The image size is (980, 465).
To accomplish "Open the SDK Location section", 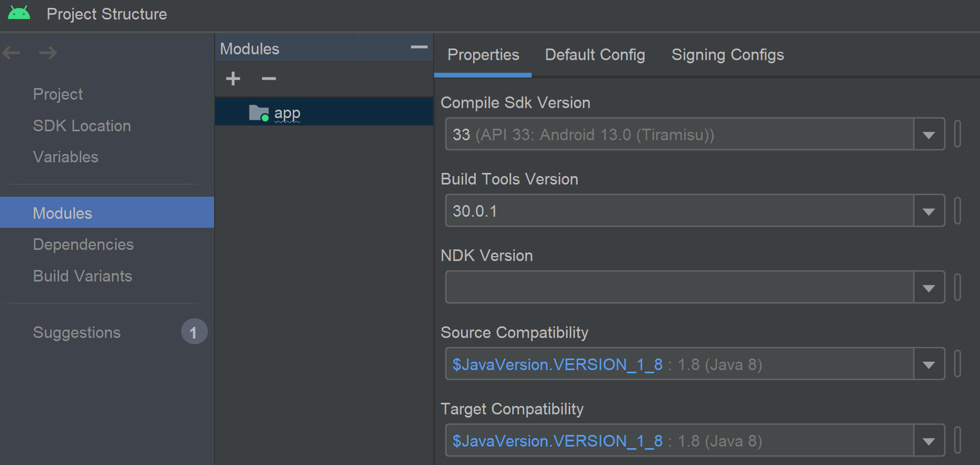I will pyautogui.click(x=82, y=125).
